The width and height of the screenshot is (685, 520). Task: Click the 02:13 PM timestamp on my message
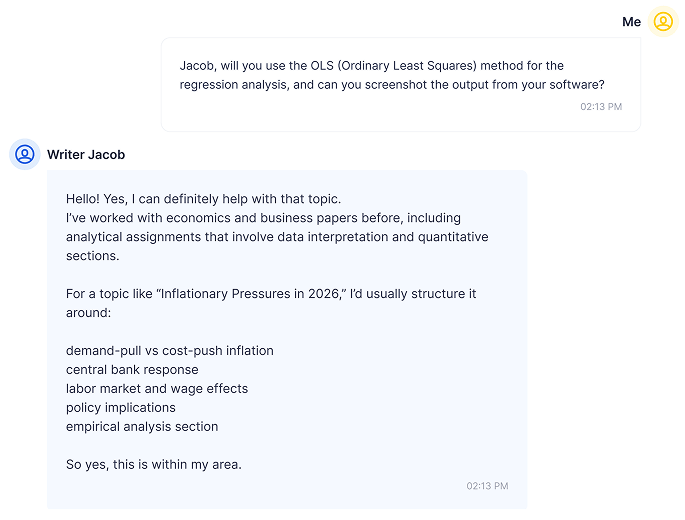601,106
